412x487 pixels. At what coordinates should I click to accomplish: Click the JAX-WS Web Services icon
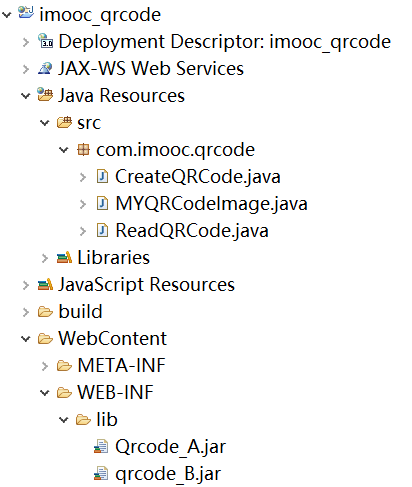(x=45, y=68)
